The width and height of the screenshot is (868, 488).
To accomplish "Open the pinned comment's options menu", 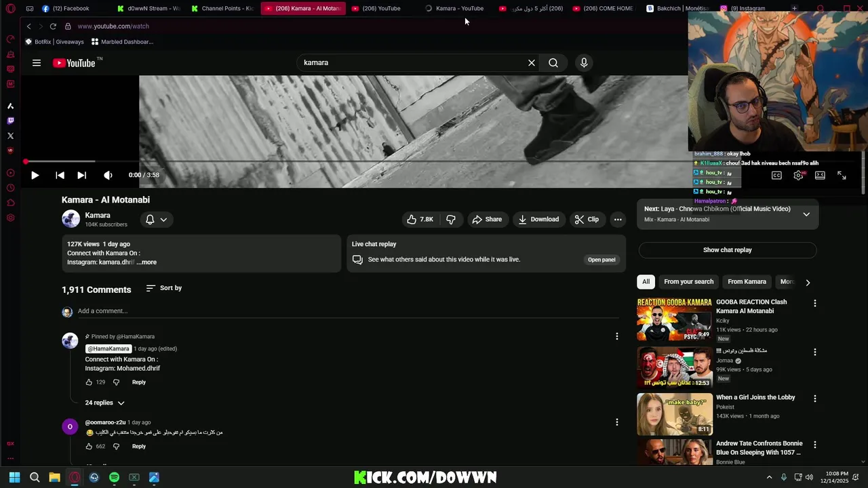I will 616,336.
